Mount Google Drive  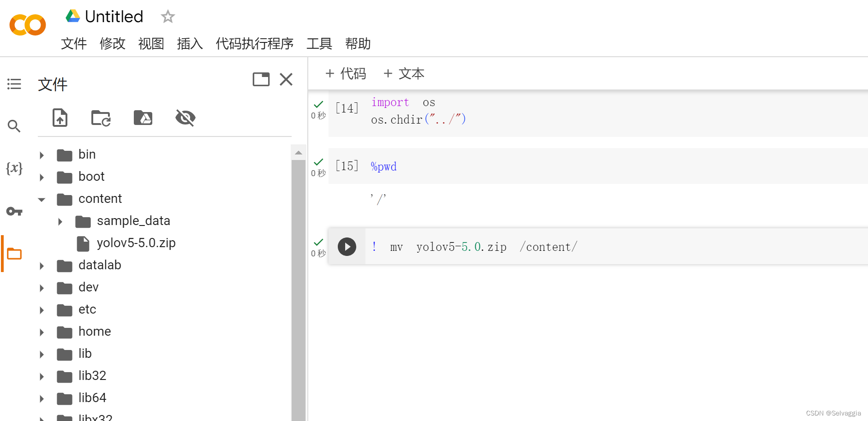click(143, 118)
